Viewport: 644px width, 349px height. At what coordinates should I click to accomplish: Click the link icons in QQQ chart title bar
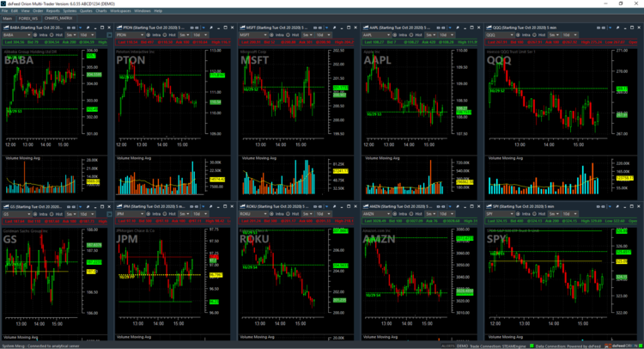click(x=601, y=28)
